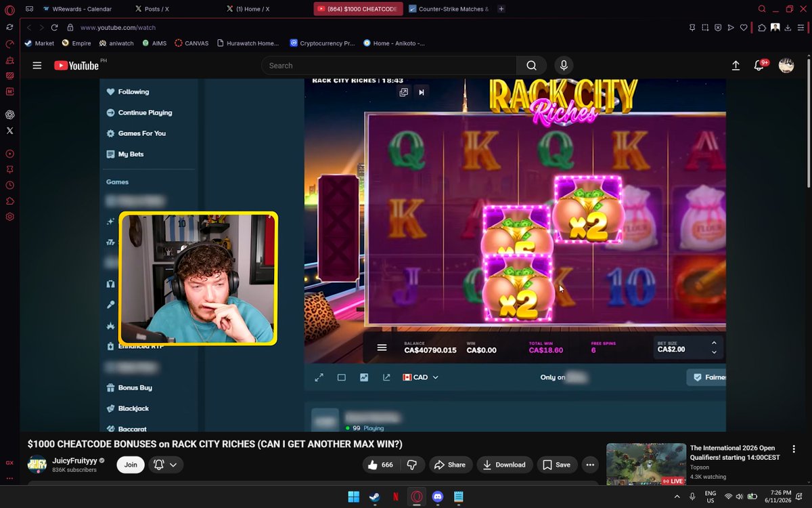
Task: Add page to bookmarks with heart icon
Action: pos(744,28)
